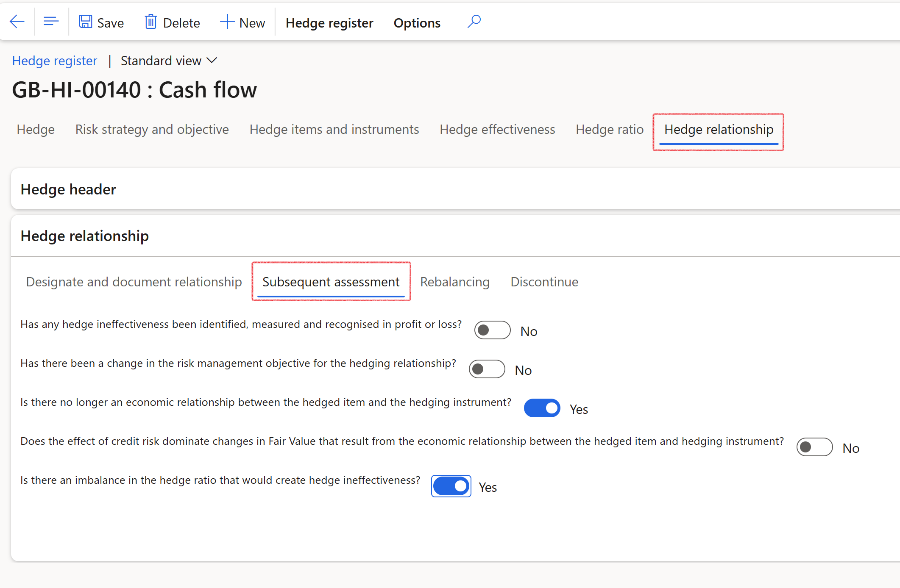Open Designate and document relationship tab
900x588 pixels.
134,282
